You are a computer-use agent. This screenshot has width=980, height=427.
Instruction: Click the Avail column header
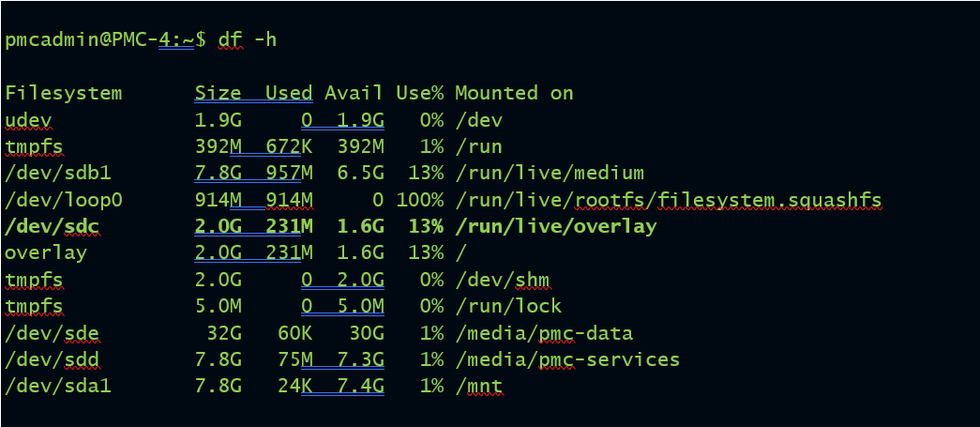354,93
